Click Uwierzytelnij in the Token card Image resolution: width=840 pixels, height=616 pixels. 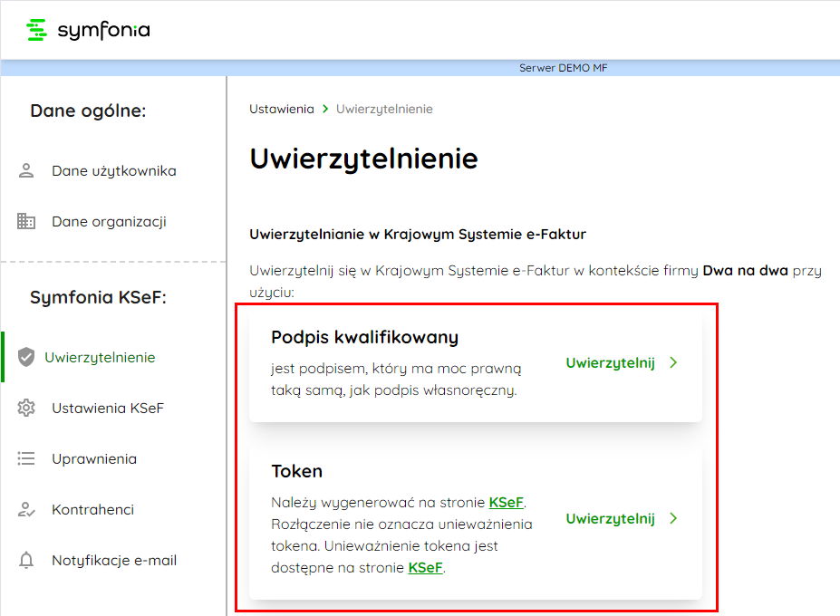610,519
